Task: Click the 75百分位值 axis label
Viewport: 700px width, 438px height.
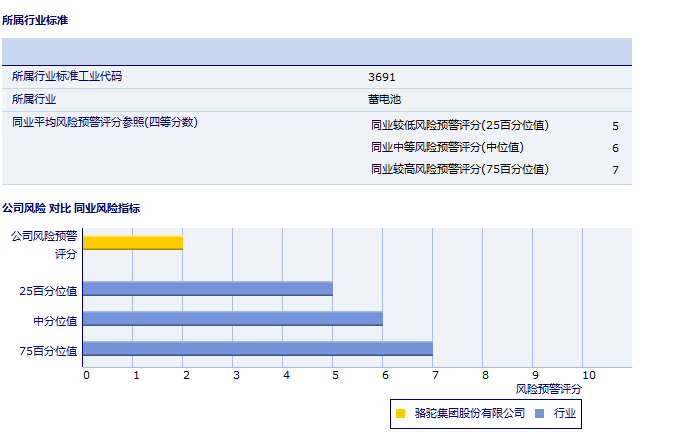Action: pyautogui.click(x=49, y=350)
